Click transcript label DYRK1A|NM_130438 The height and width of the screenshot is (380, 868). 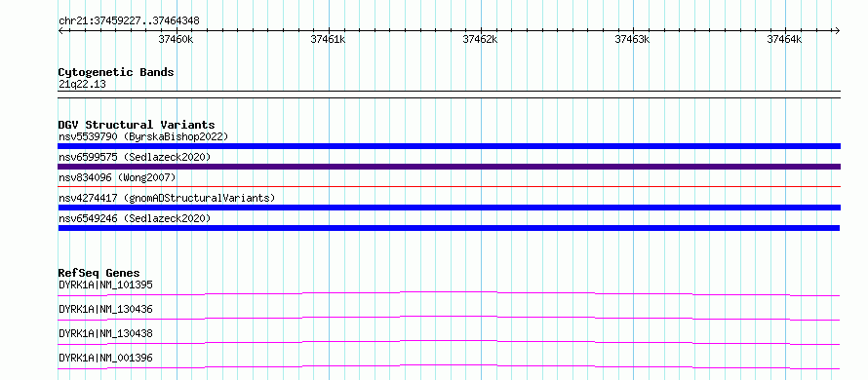click(105, 333)
